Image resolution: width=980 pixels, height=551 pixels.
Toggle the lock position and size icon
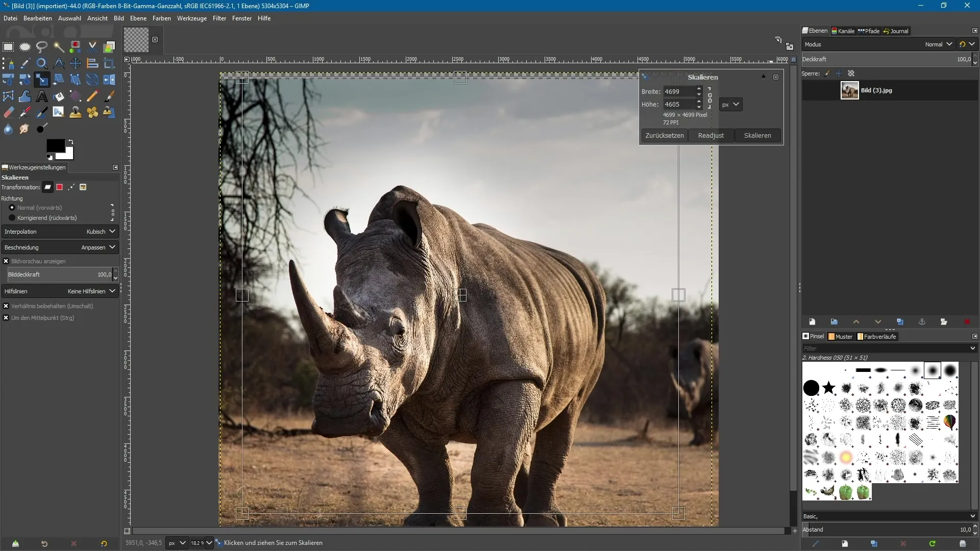[839, 73]
